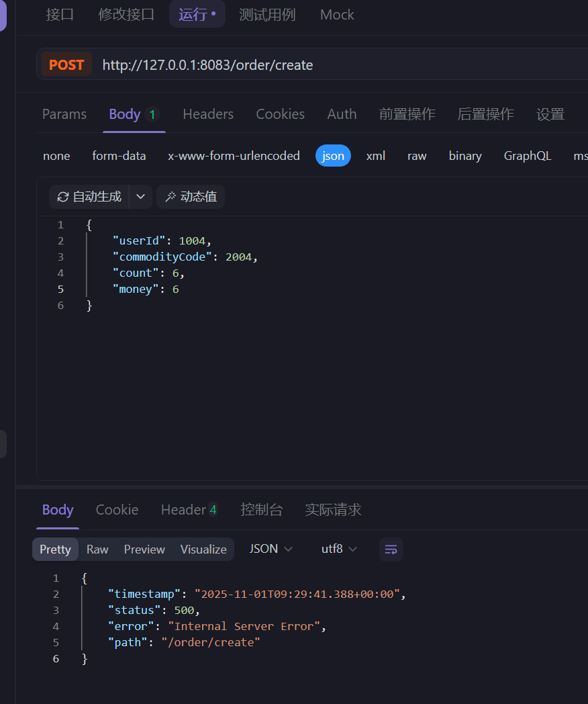Select the xml body type
The width and height of the screenshot is (588, 704).
[375, 156]
